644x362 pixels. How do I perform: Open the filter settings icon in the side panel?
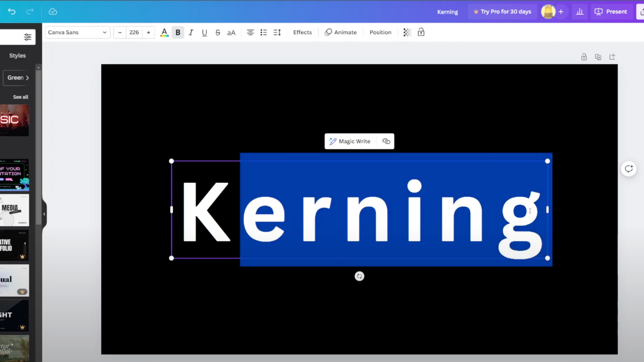pos(28,37)
